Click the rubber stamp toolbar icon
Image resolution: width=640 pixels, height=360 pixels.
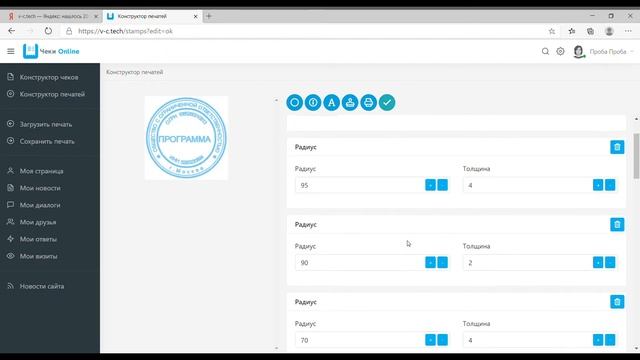pyautogui.click(x=350, y=102)
